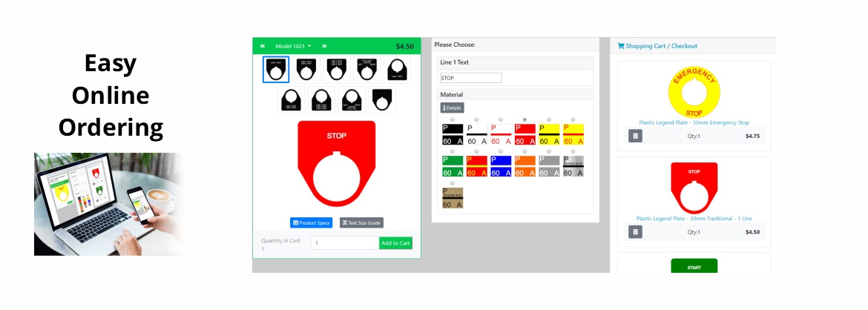Focus the cart quantity input field
Image resolution: width=868 pixels, height=310 pixels.
[x=344, y=243]
